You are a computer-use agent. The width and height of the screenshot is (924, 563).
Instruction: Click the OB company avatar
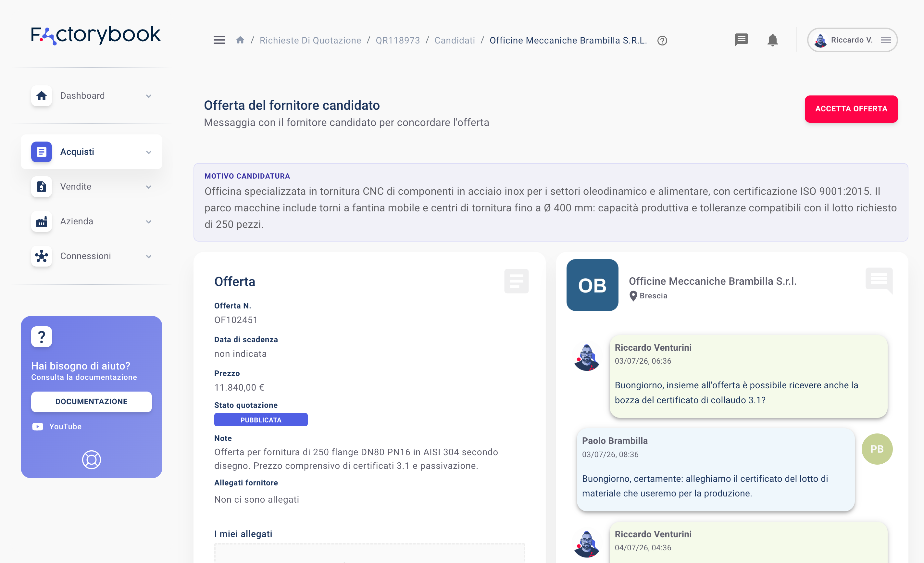click(592, 285)
